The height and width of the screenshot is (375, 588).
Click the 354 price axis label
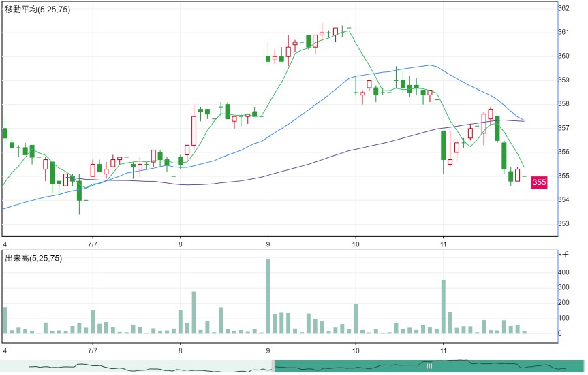pos(563,200)
